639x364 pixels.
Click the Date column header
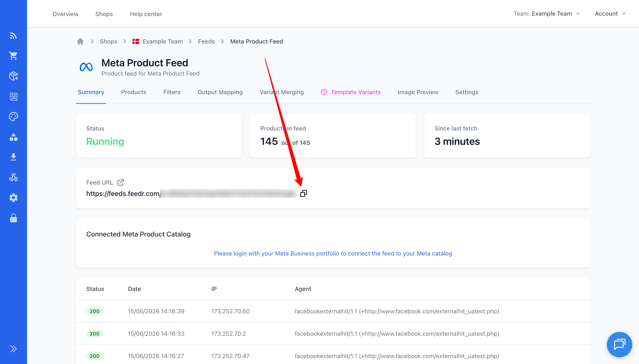[134, 289]
